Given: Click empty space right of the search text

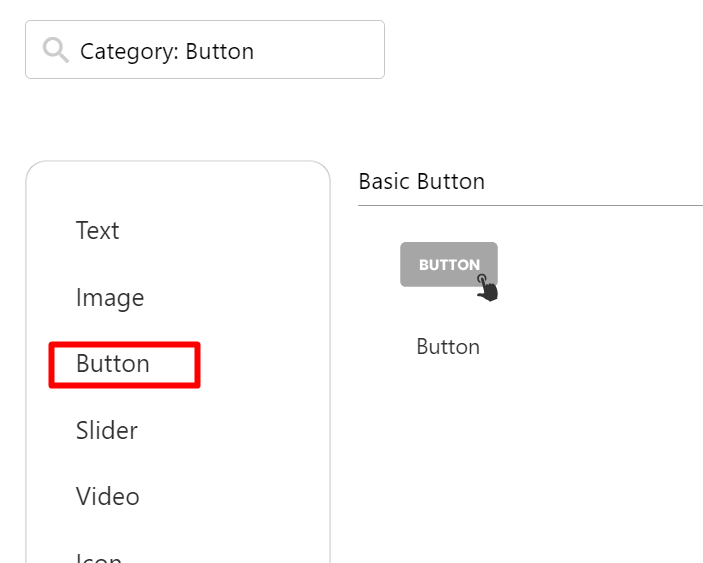Looking at the screenshot, I should [320, 50].
